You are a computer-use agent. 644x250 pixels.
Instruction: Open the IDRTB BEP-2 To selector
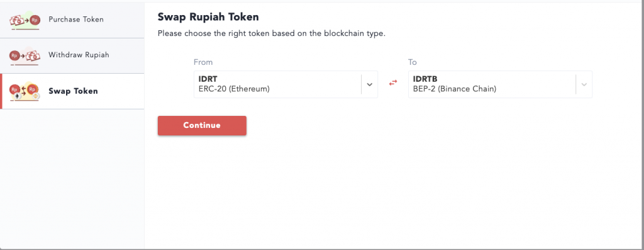[x=500, y=84]
